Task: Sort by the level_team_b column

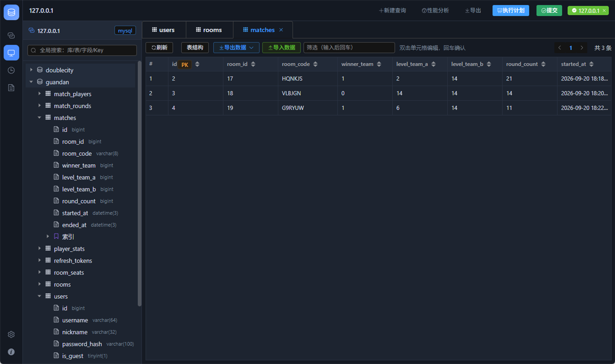Action: (x=489, y=64)
